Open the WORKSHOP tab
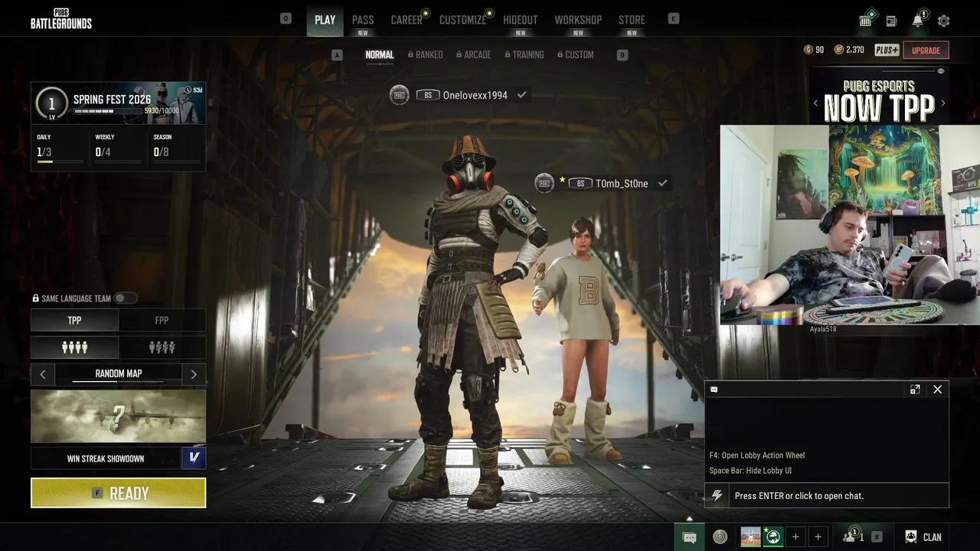The height and width of the screenshot is (551, 980). pos(578,20)
